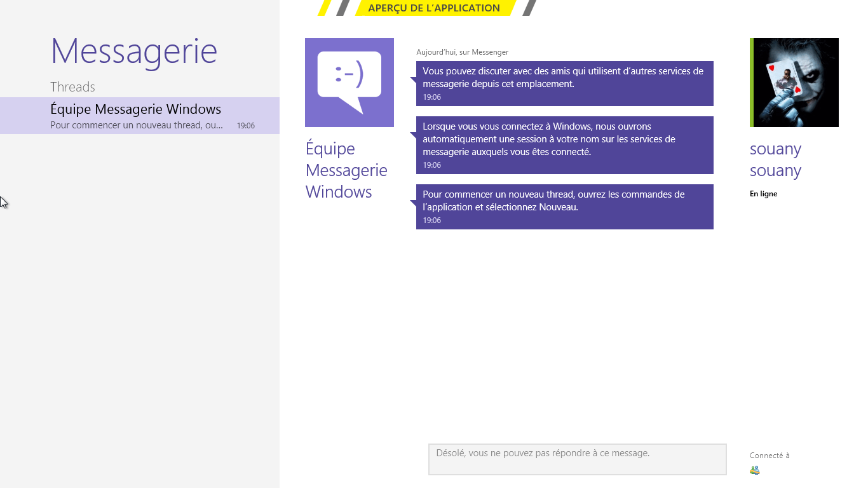Click the truncated thread preview 'Pour commencer un nouveau thread, ou...'
Screen dimensions: 868x488
coord(137,125)
